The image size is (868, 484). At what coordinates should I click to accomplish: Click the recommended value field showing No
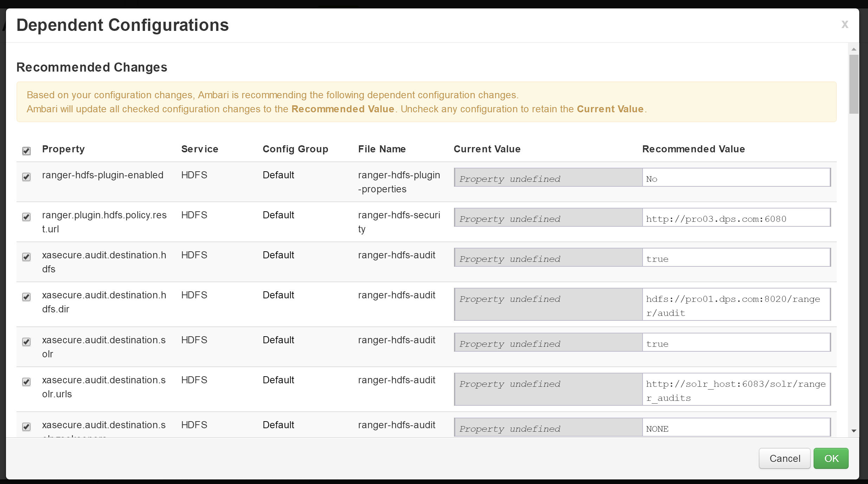(736, 177)
